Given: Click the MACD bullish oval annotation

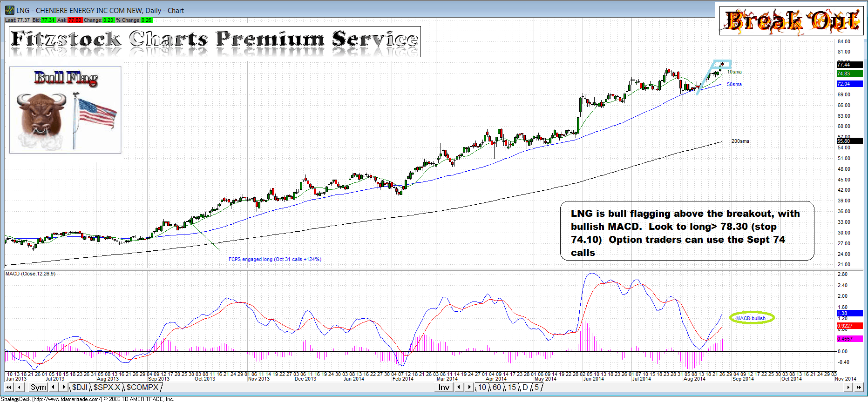Looking at the screenshot, I should [751, 318].
